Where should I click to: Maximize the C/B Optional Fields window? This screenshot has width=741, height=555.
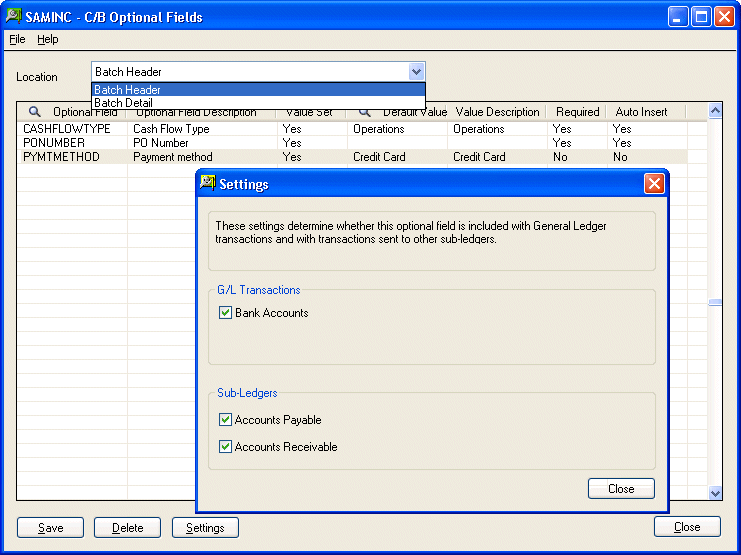(x=701, y=17)
